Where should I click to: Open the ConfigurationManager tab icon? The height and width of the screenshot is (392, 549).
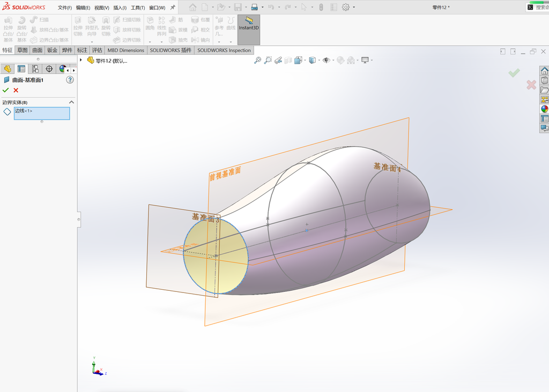[35, 69]
